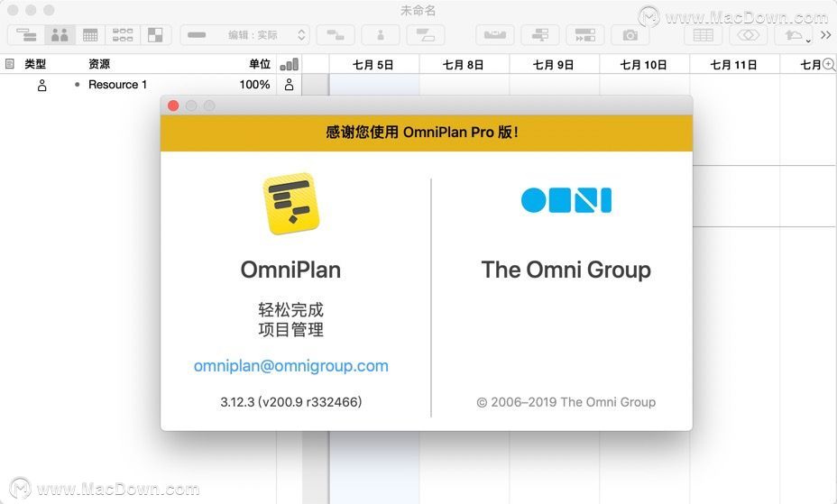Click the person icon in load column
The height and width of the screenshot is (504, 837).
click(289, 84)
